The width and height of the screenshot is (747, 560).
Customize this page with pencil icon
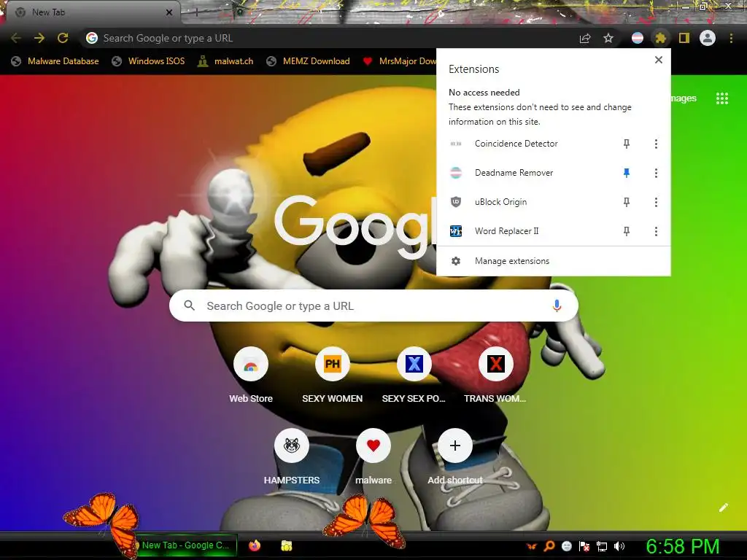point(724,507)
